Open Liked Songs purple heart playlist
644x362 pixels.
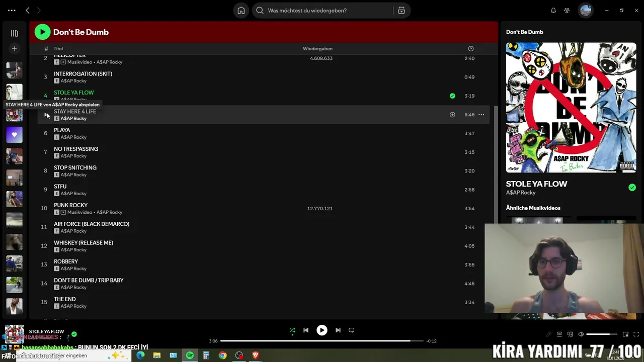coord(14,135)
